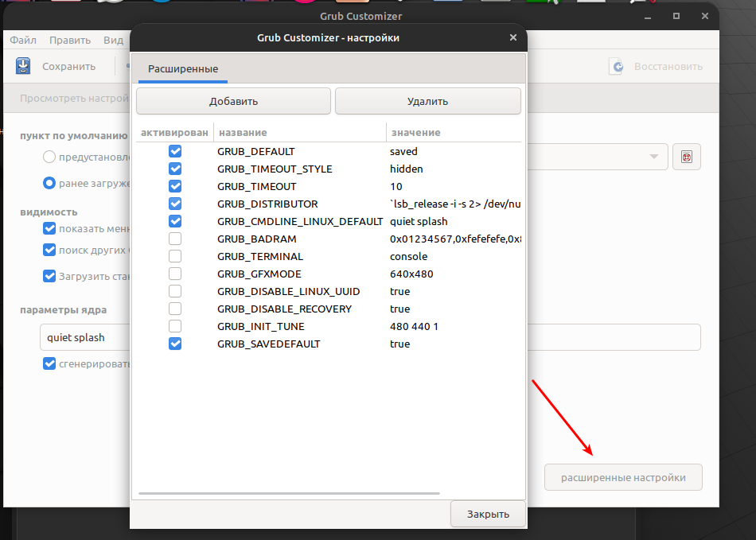Click the '10' value of GRUB_TIMEOUT

pyautogui.click(x=396, y=186)
